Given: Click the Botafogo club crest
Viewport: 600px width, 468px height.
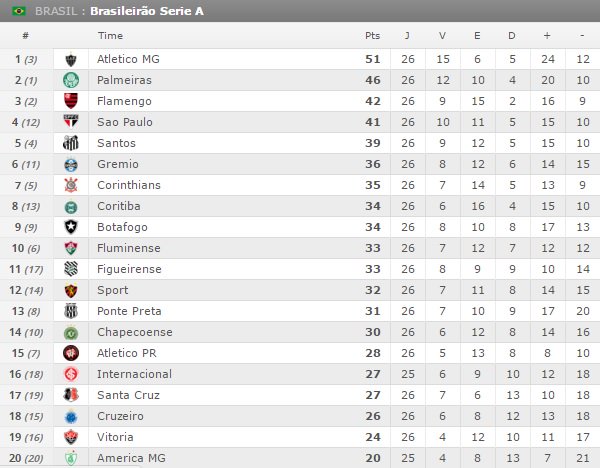Looking at the screenshot, I should pos(71,227).
